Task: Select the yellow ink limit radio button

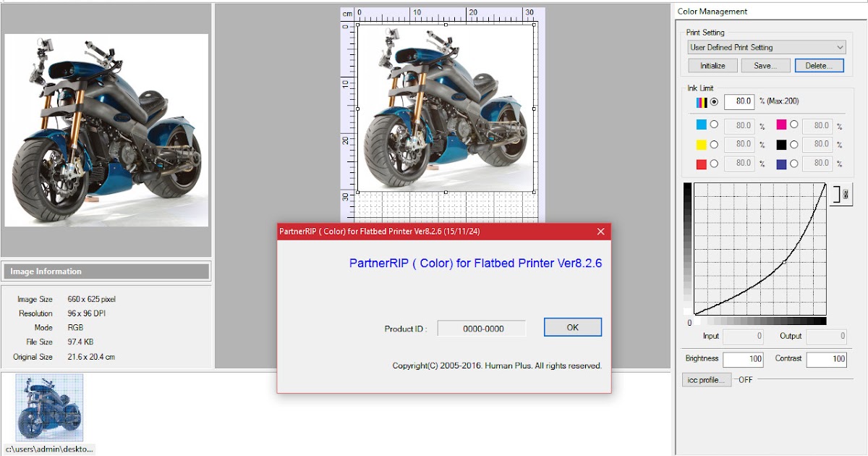Action: coord(715,145)
